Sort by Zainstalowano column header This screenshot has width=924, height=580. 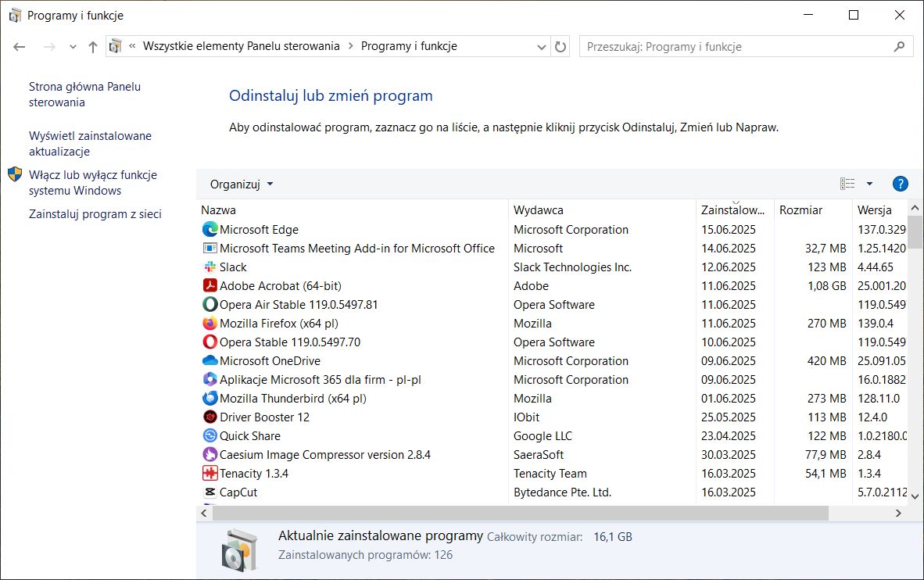click(x=735, y=209)
